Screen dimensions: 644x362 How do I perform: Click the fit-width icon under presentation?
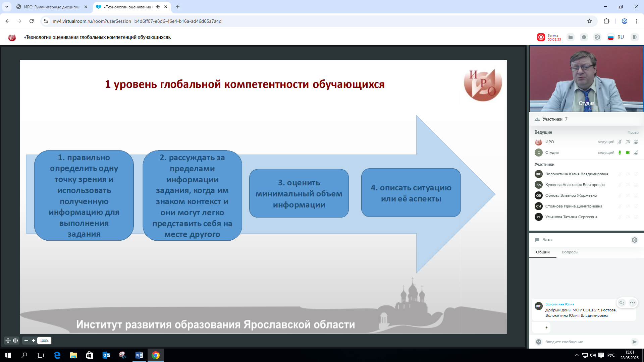click(15, 341)
